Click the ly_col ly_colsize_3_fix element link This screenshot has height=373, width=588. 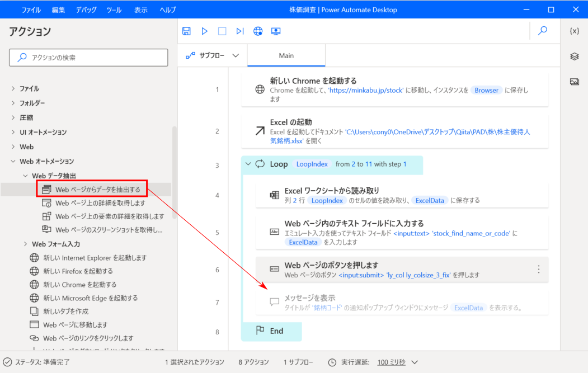[x=418, y=275]
